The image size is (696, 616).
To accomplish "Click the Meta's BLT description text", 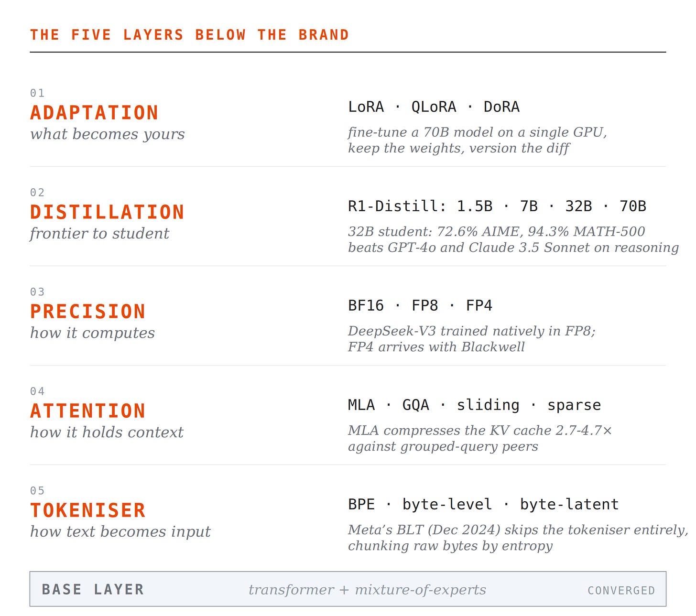I will coord(518,538).
